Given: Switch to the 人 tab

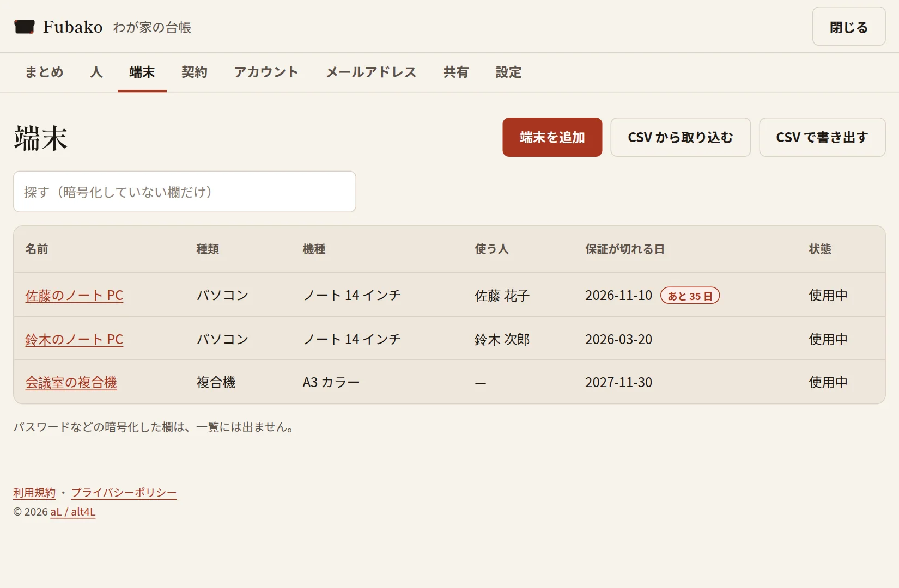Looking at the screenshot, I should 96,72.
